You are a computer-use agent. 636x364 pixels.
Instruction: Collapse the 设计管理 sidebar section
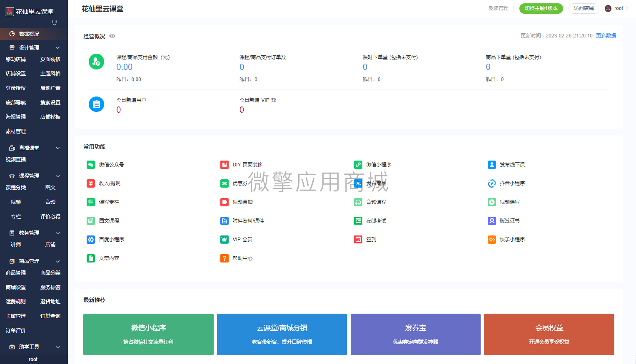coord(58,48)
